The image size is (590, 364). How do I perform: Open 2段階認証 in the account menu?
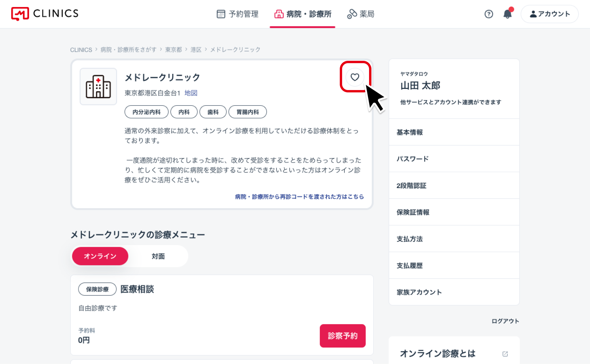pos(454,185)
